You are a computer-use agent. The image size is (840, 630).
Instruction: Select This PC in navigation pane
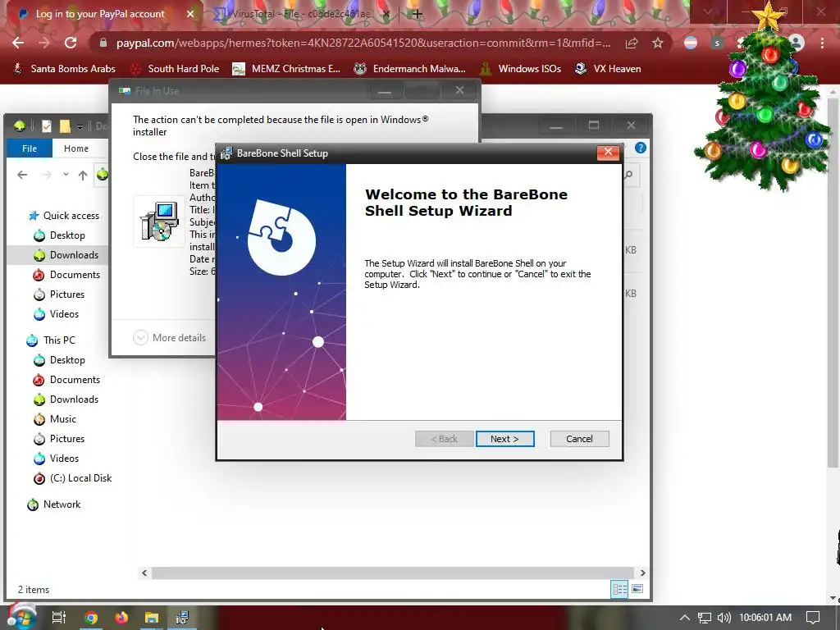click(x=52, y=340)
